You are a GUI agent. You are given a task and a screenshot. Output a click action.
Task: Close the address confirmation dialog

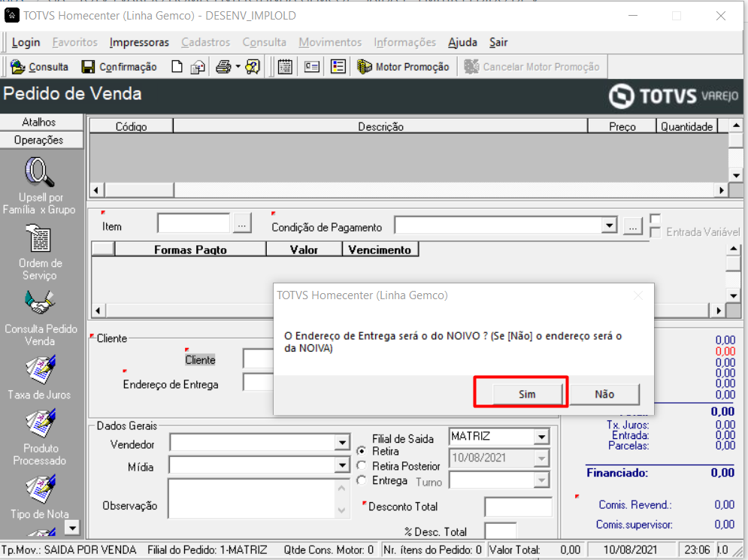(x=638, y=295)
